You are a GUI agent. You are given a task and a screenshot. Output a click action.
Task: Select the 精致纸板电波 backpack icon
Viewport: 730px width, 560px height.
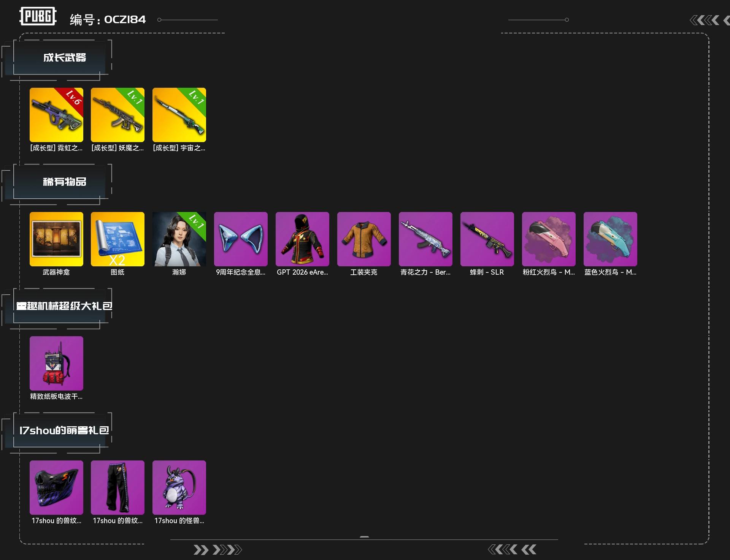pyautogui.click(x=56, y=363)
